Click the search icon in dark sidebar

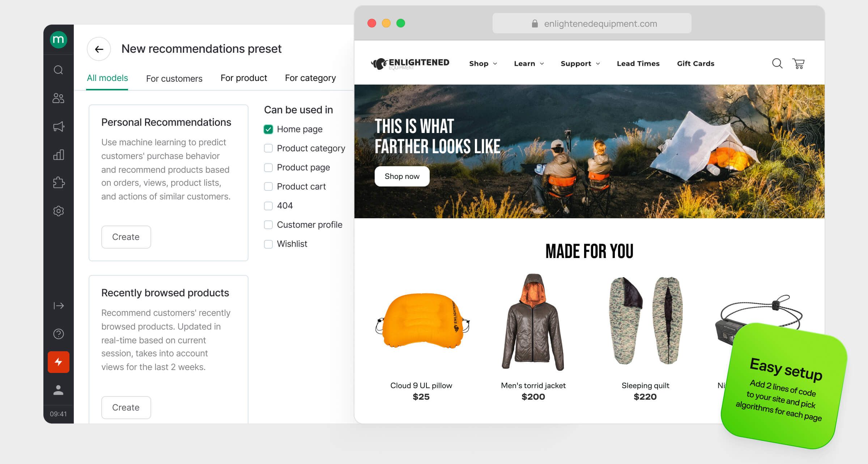click(58, 70)
